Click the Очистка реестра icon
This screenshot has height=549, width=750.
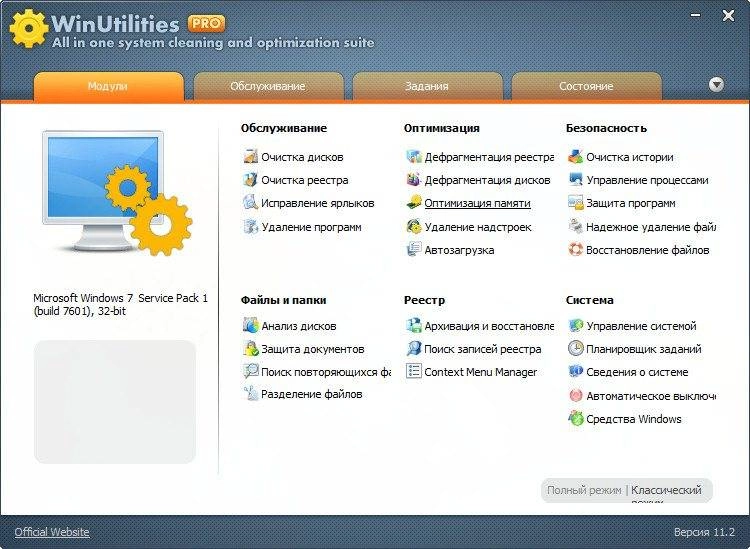click(x=250, y=180)
